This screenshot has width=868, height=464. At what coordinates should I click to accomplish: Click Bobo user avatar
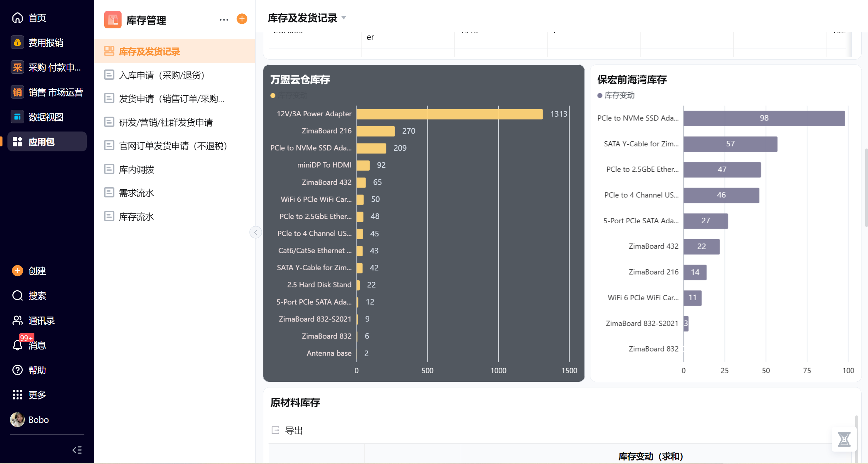pyautogui.click(x=17, y=420)
